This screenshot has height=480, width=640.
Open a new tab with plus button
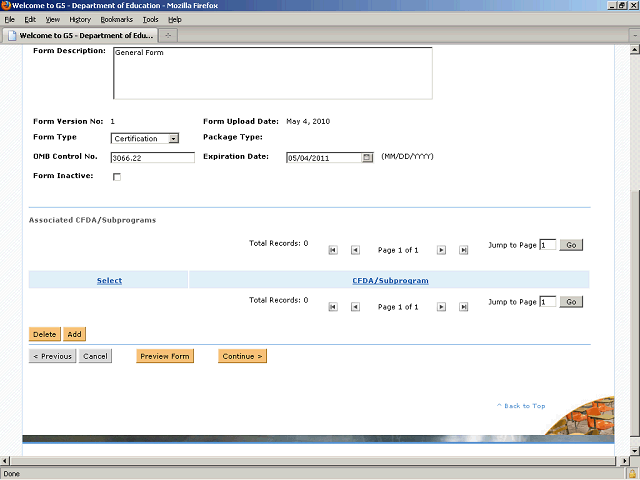click(x=168, y=36)
